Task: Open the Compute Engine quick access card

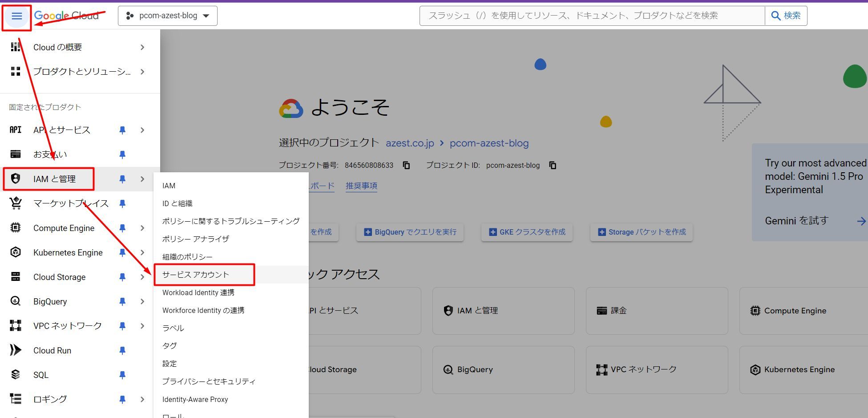Action: tap(803, 311)
